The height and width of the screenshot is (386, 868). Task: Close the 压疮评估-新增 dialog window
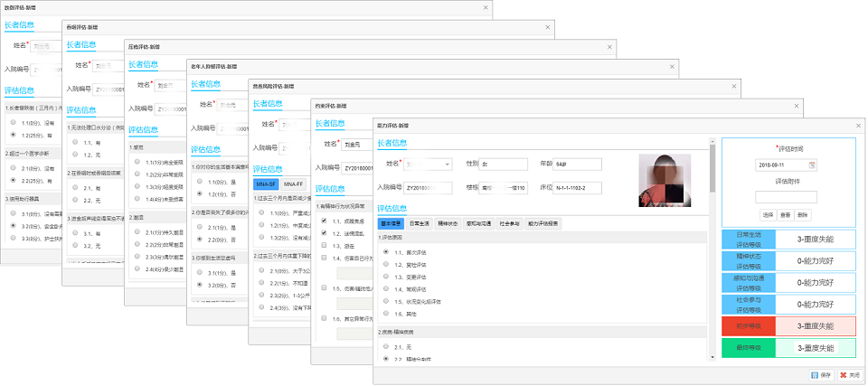point(611,46)
